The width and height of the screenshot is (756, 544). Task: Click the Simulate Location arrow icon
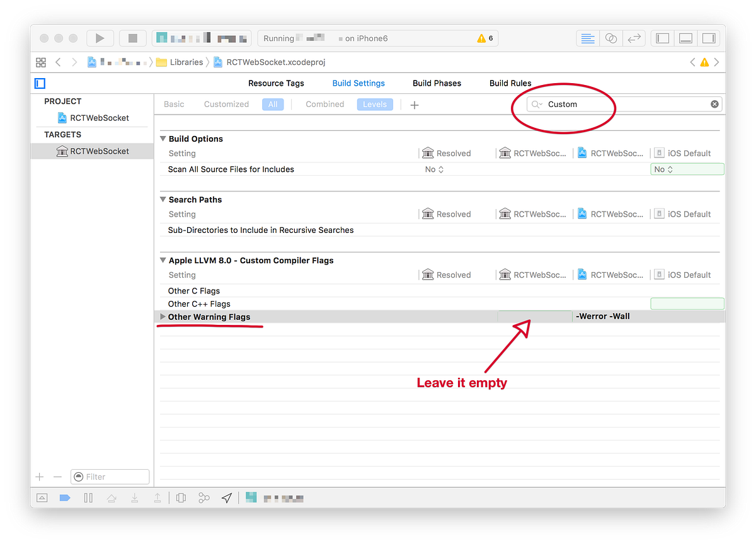(226, 497)
